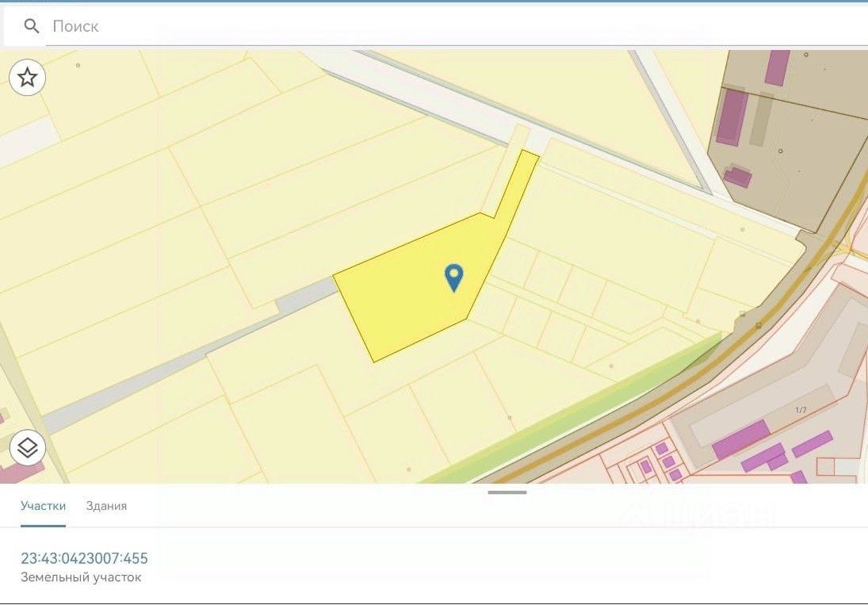The image size is (868, 605).
Task: Add the parcel to favorites with the star icon
Action: click(27, 78)
